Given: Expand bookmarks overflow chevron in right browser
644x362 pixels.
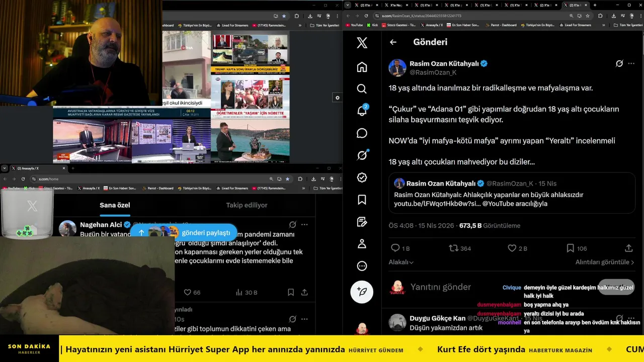Looking at the screenshot, I should coord(604,25).
